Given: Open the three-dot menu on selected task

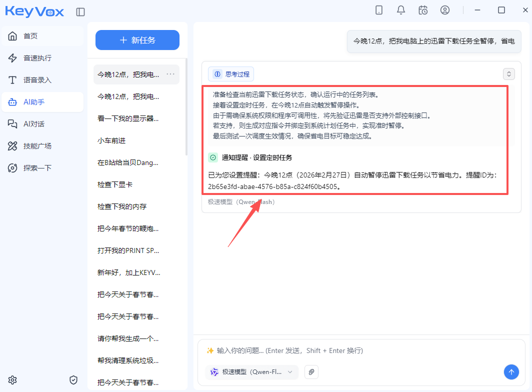Looking at the screenshot, I should point(170,74).
